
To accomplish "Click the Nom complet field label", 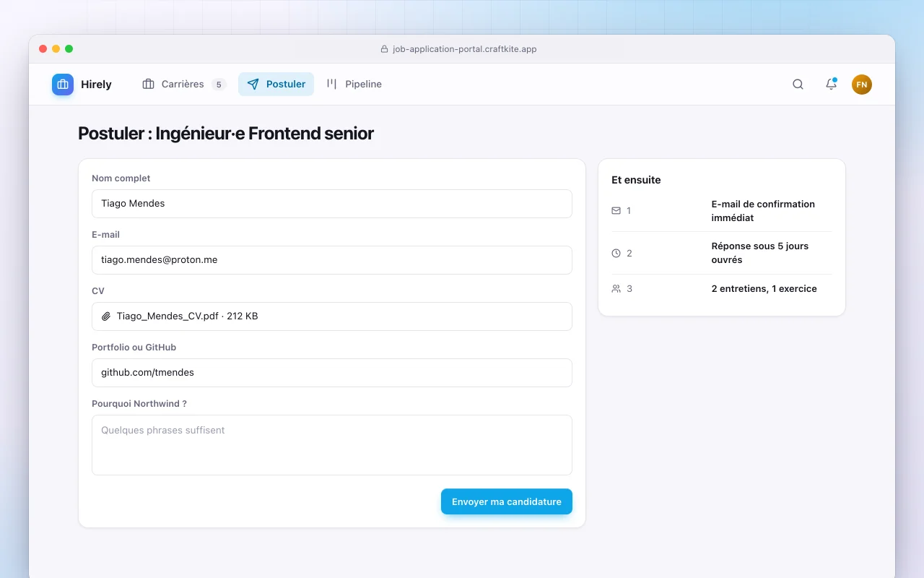I will (x=121, y=178).
